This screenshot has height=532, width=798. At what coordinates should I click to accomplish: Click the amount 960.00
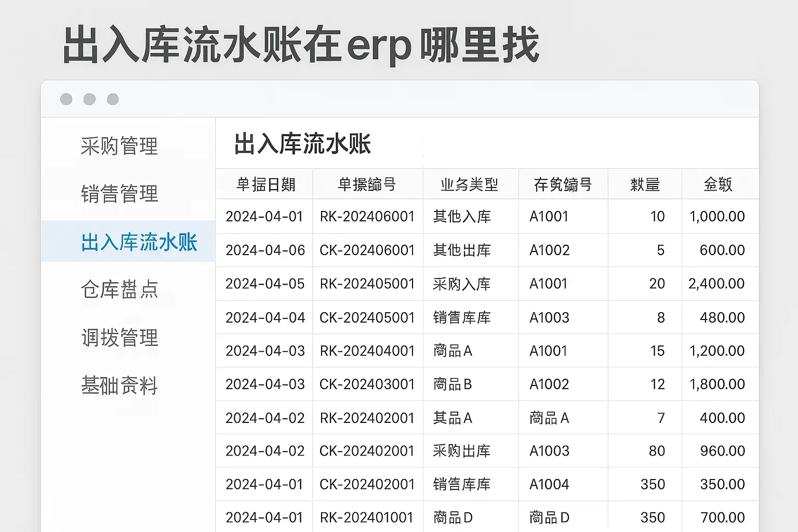[x=722, y=451]
